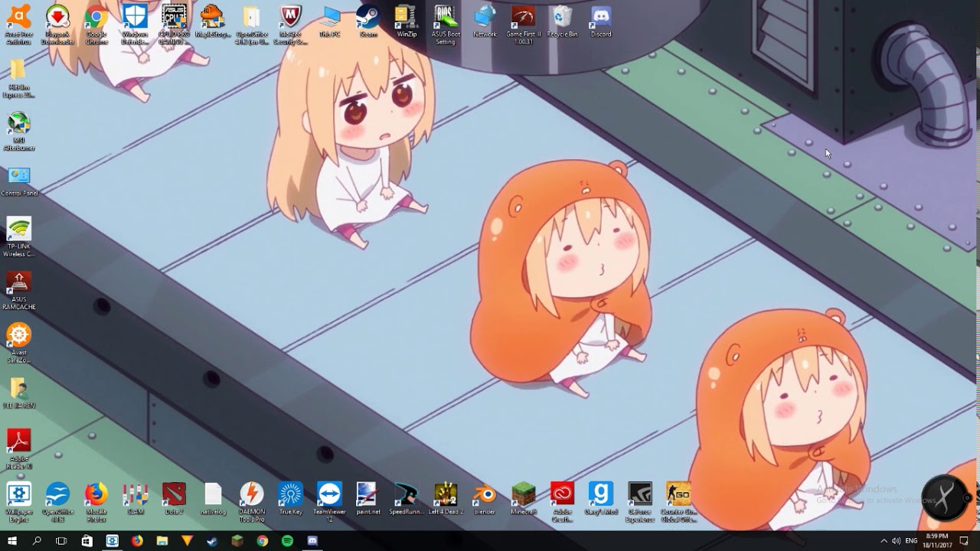Show hidden system tray icons
This screenshot has height=551, width=980.
(x=884, y=540)
